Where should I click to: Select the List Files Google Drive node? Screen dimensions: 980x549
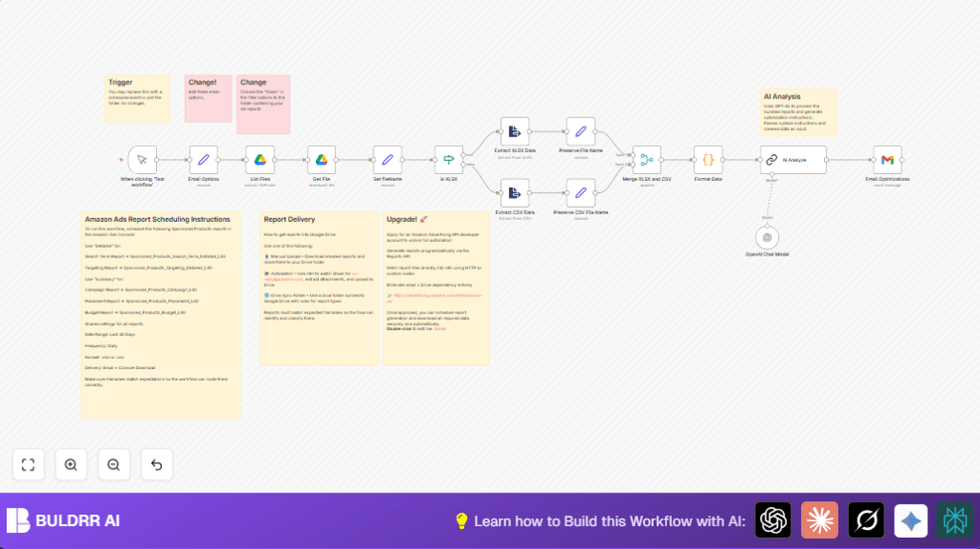click(260, 160)
